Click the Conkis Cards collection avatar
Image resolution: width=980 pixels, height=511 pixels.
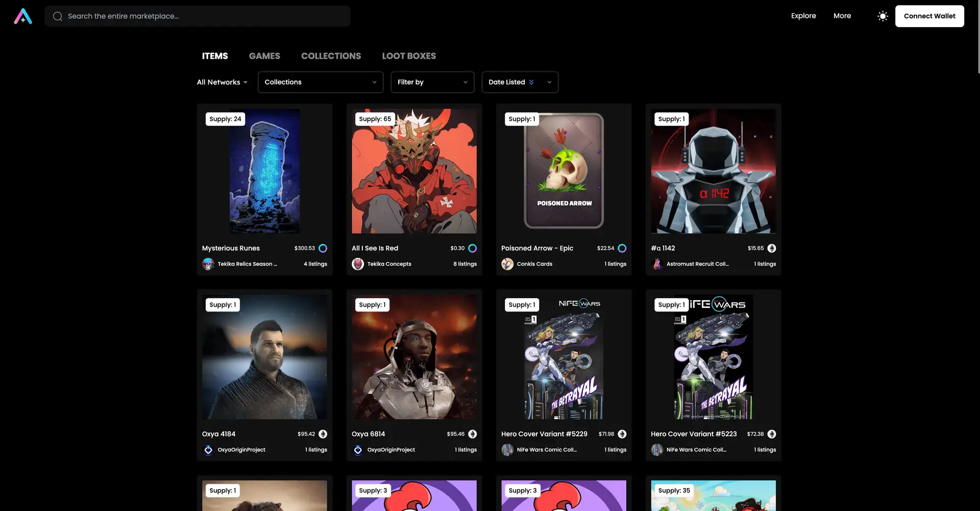coord(507,264)
